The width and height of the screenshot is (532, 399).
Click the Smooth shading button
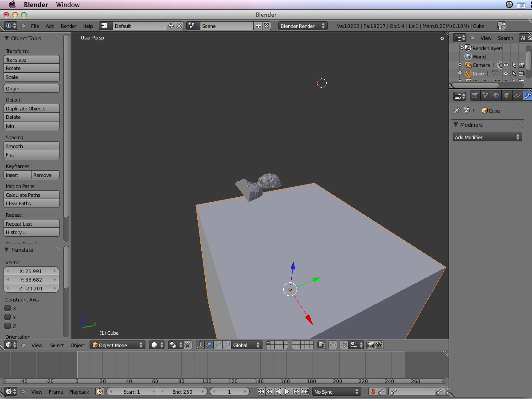pos(31,146)
